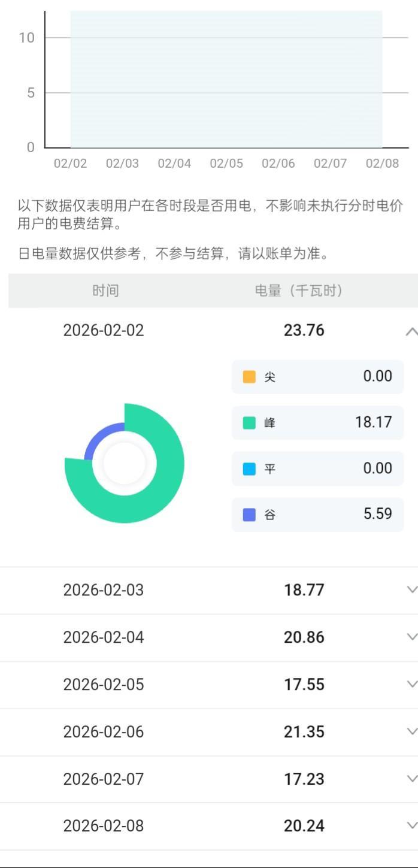Tap the 02/08 label on chart axis
418x868 pixels.
coord(382,164)
